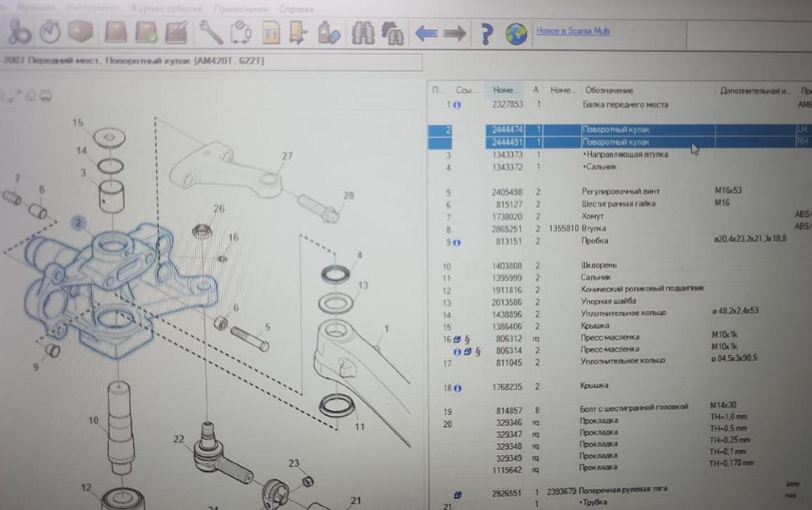Click the info icon beside position 18
Image resolution: width=812 pixels, height=510 pixels.
[457, 387]
